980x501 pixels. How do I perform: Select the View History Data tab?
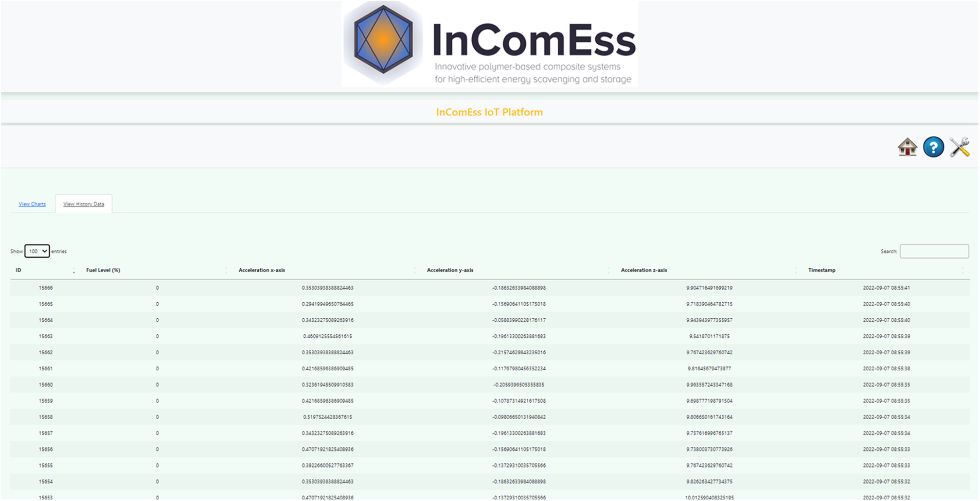(83, 204)
